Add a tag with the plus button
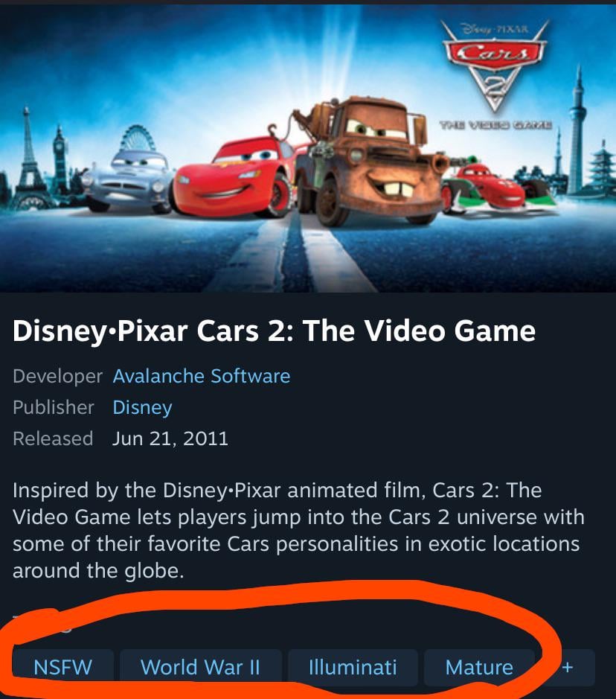This screenshot has width=616, height=699. tap(568, 667)
